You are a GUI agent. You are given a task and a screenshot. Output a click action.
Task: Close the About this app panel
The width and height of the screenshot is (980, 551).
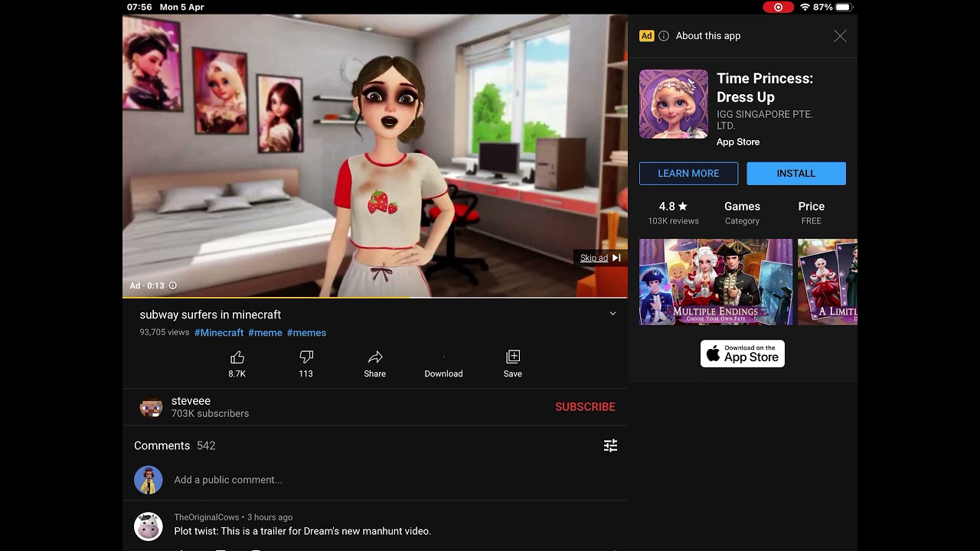(x=840, y=36)
